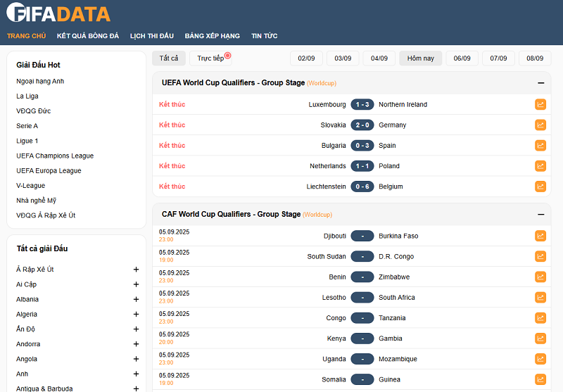Open Nhà nghề Mỹ league
This screenshot has width=563, height=392.
(37, 201)
